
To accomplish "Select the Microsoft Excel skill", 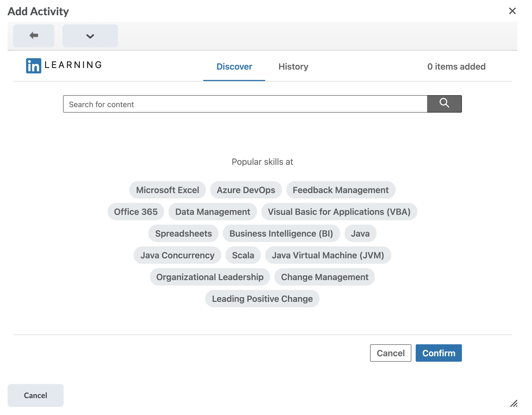I will point(168,190).
